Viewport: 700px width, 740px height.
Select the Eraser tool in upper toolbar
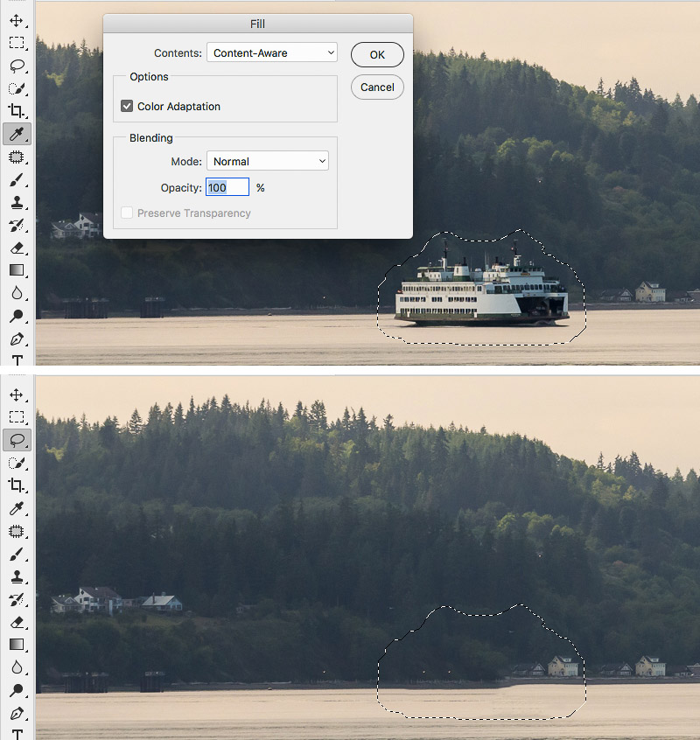tap(17, 248)
